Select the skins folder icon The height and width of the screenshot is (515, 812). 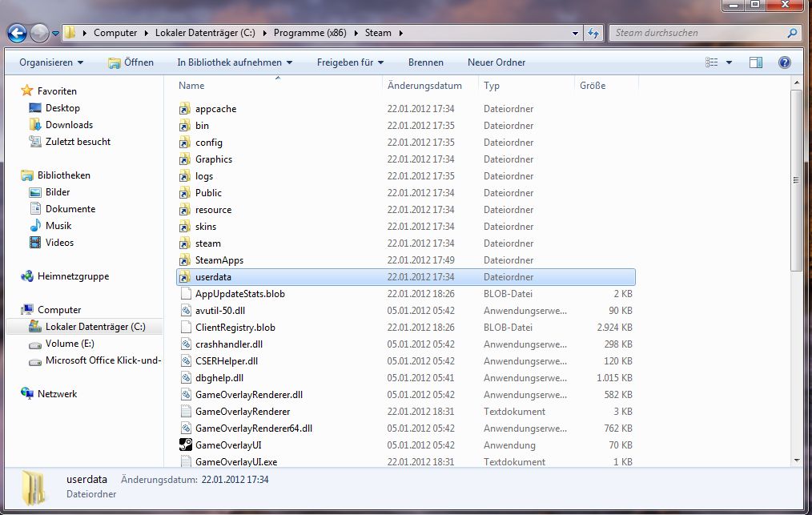[x=185, y=227]
